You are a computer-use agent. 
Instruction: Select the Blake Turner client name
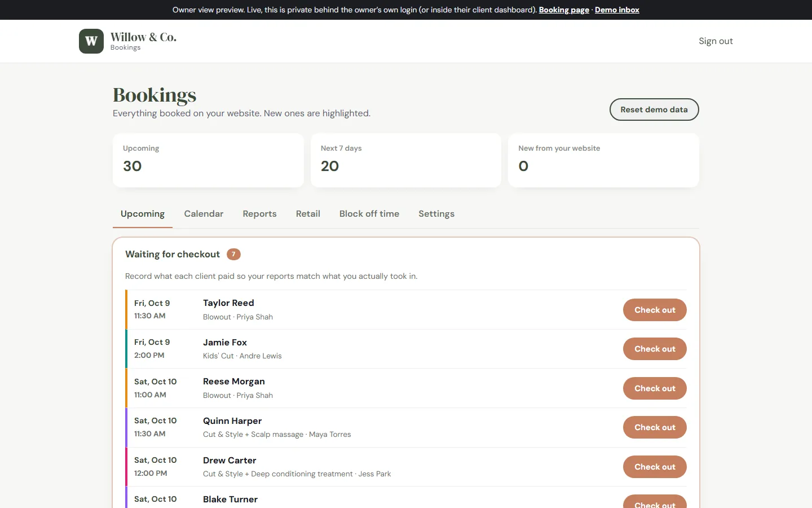pos(230,500)
